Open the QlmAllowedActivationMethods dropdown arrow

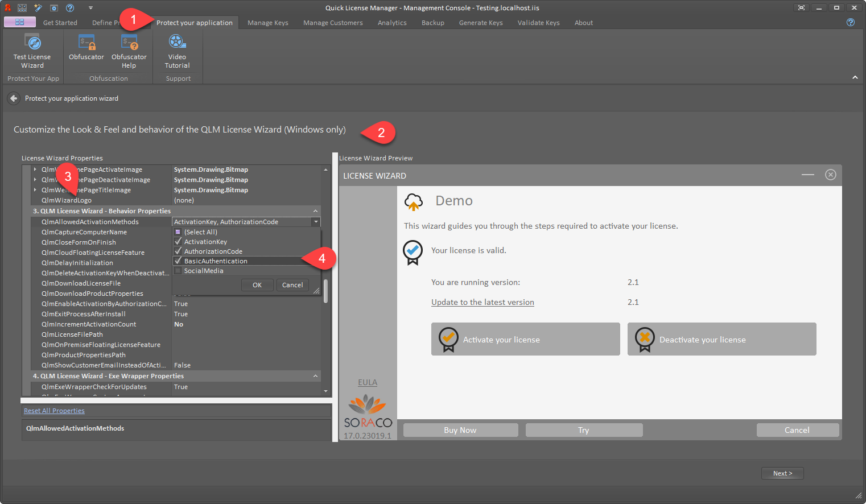point(316,222)
